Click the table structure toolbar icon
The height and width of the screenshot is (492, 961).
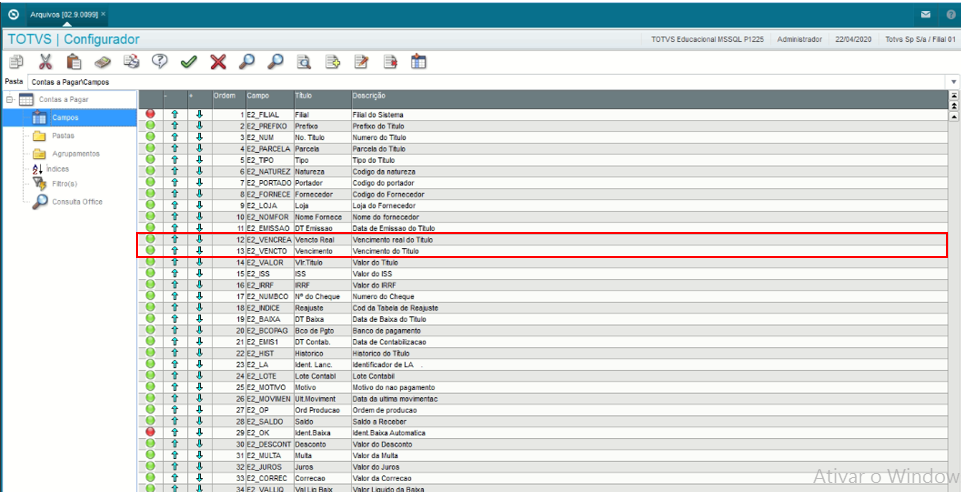[419, 62]
